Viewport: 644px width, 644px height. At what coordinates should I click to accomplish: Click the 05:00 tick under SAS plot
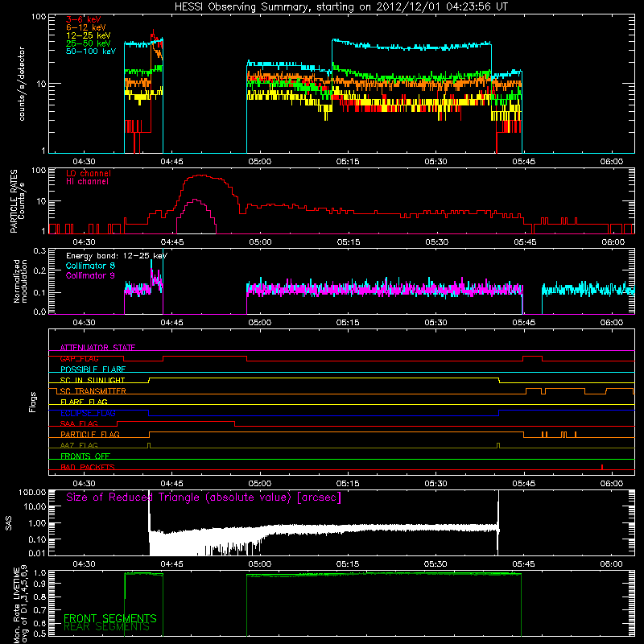pos(259,564)
